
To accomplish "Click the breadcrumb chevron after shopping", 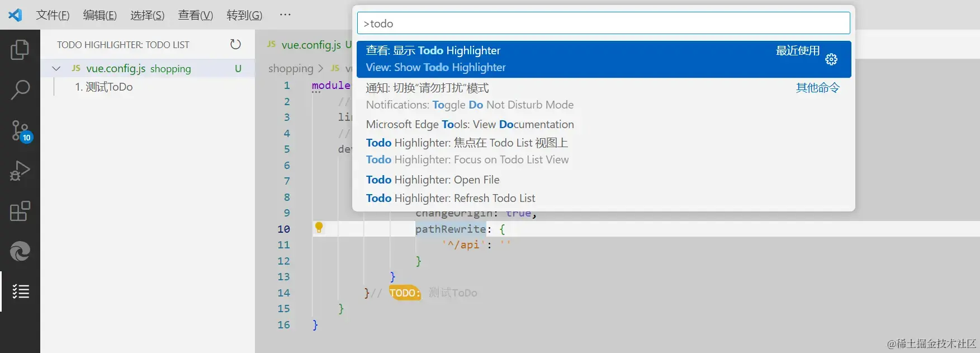I will (321, 68).
